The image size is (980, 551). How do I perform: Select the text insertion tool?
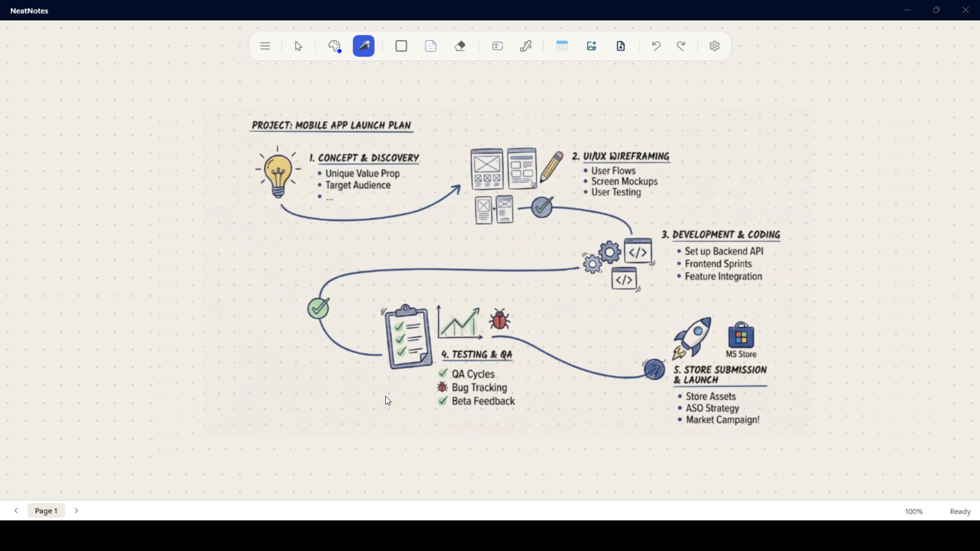pyautogui.click(x=497, y=46)
